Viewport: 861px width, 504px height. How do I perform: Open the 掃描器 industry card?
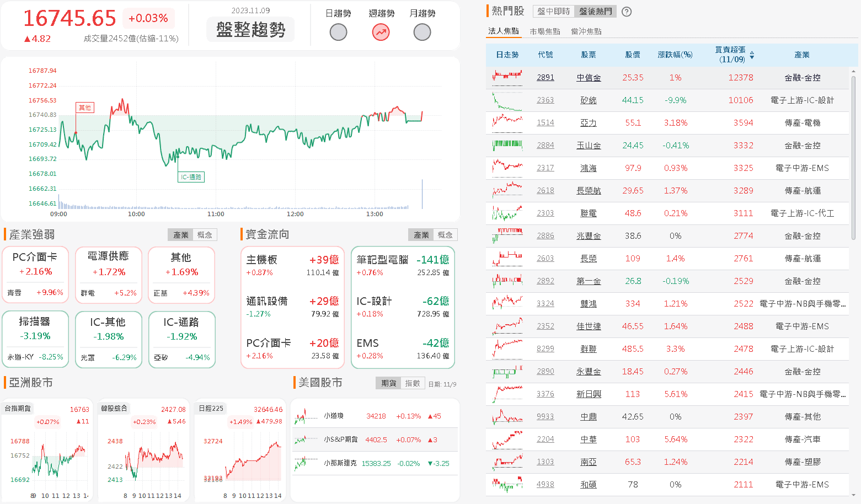pyautogui.click(x=35, y=339)
